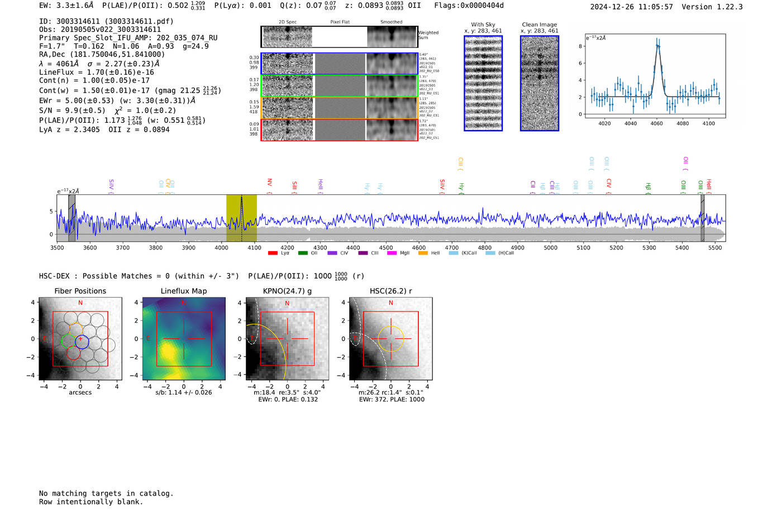The height and width of the screenshot is (532, 782).
Task: Click the Lyα red legend swatch
Action: (273, 253)
